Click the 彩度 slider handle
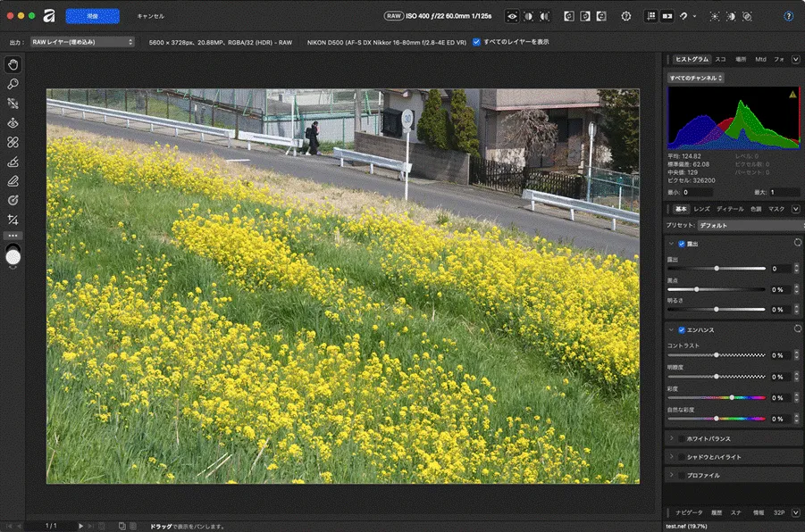 [733, 397]
